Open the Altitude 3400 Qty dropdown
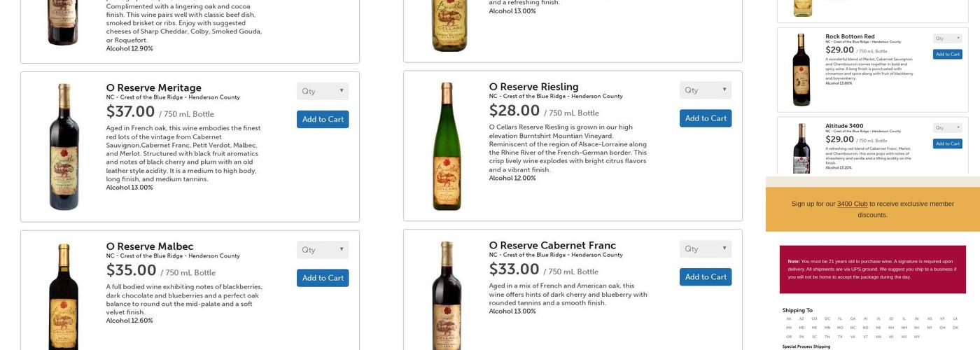This screenshot has width=980, height=350. coord(947,128)
